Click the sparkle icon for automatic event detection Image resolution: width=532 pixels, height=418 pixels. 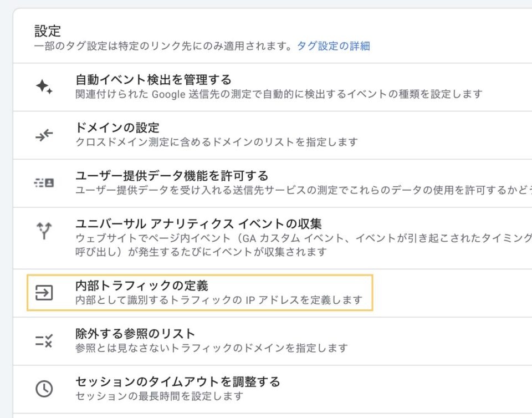pyautogui.click(x=44, y=87)
